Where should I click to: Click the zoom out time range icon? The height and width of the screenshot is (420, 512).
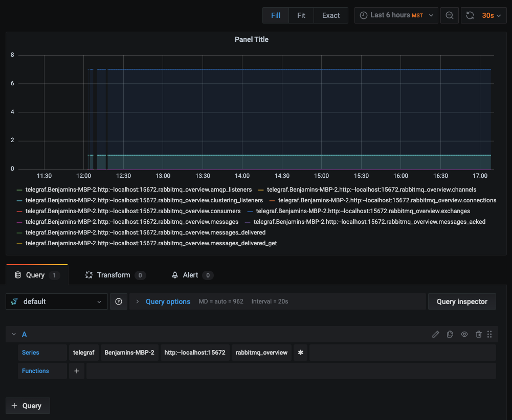coord(449,15)
